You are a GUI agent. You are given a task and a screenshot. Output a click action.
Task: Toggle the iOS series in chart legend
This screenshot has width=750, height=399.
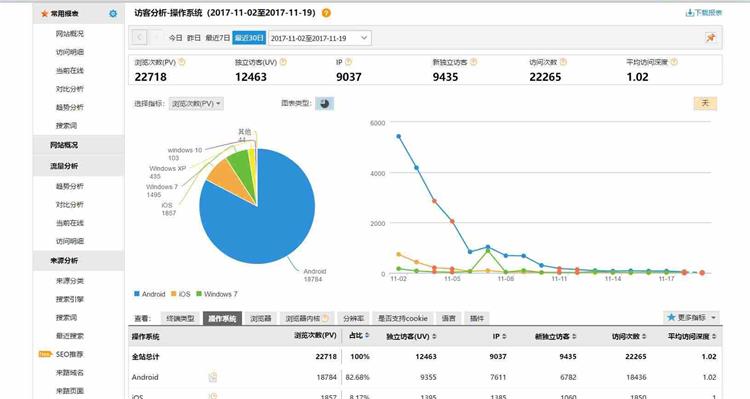tap(181, 294)
